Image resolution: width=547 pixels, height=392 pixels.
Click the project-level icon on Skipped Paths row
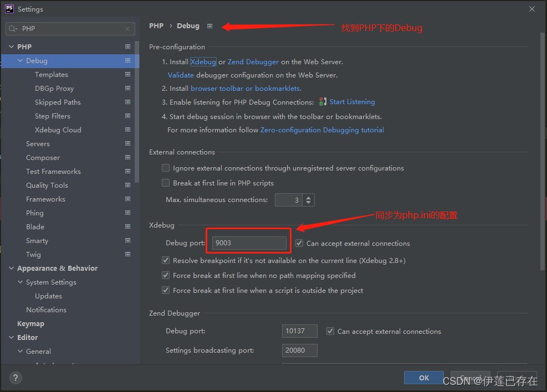127,102
